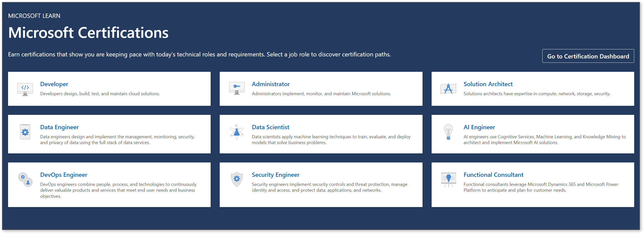The width and height of the screenshot is (644, 234).
Task: Click the Security Engineer shield icon
Action: [x=237, y=179]
